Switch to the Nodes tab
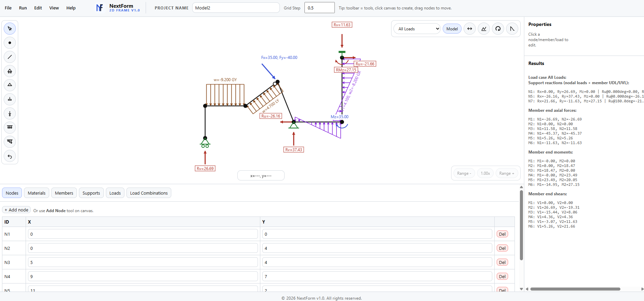 click(12, 193)
